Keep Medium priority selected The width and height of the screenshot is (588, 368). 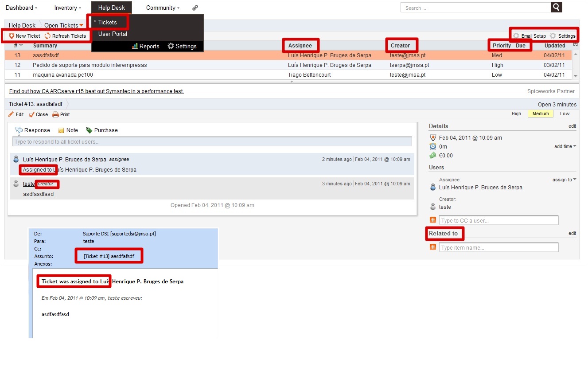pos(540,114)
